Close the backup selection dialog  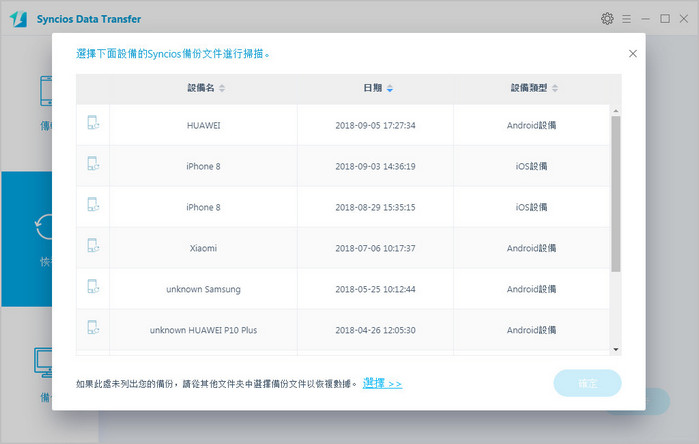tap(633, 53)
